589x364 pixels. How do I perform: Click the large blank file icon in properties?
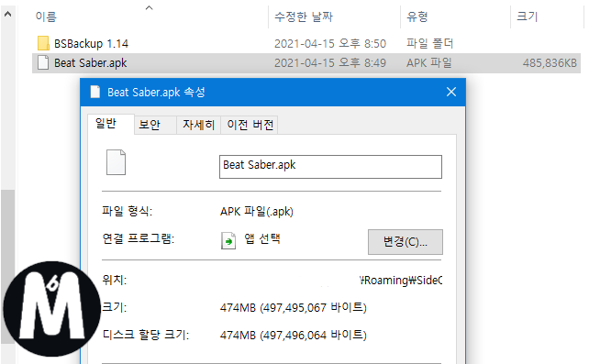pyautogui.click(x=116, y=162)
